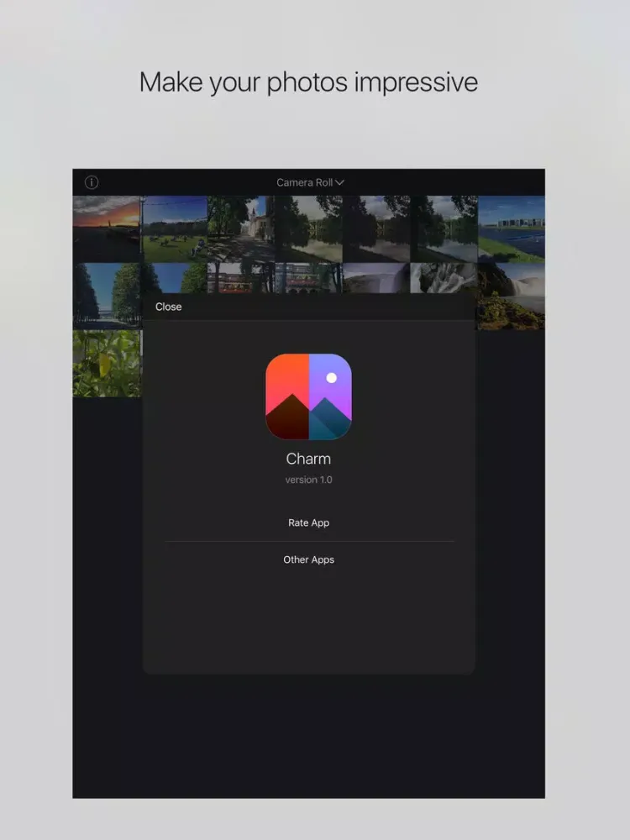Open the Other Apps link
This screenshot has height=840, width=630.
click(x=308, y=559)
